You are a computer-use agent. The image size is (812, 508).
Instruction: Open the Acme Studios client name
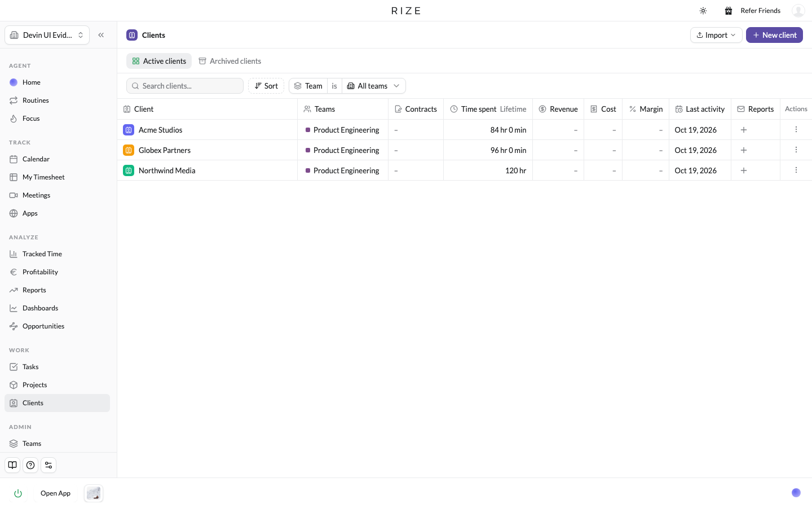(x=161, y=130)
